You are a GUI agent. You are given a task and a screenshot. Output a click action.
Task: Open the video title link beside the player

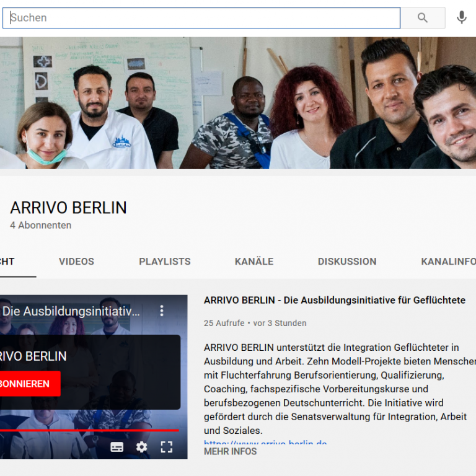pyautogui.click(x=335, y=300)
